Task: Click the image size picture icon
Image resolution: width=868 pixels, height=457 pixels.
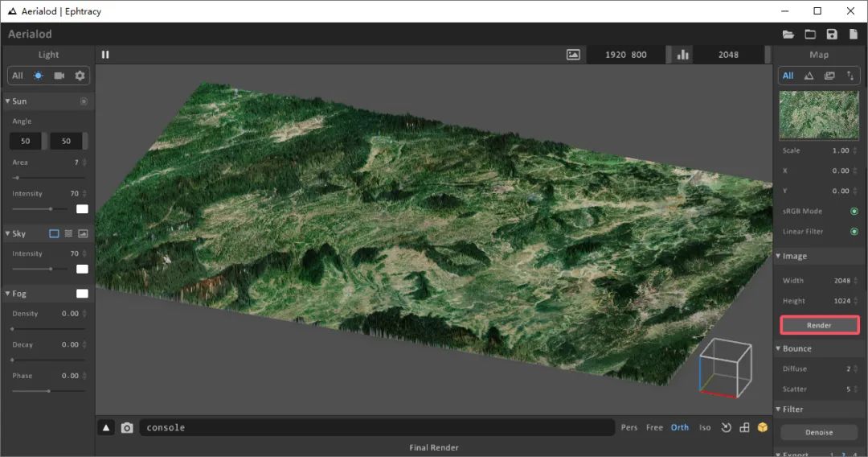Action: pyautogui.click(x=573, y=54)
